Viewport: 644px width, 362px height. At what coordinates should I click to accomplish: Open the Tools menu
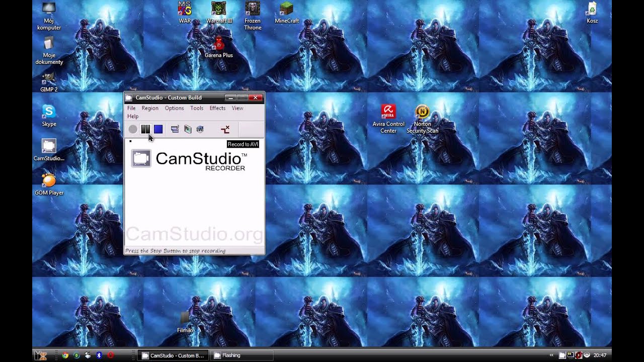point(197,108)
